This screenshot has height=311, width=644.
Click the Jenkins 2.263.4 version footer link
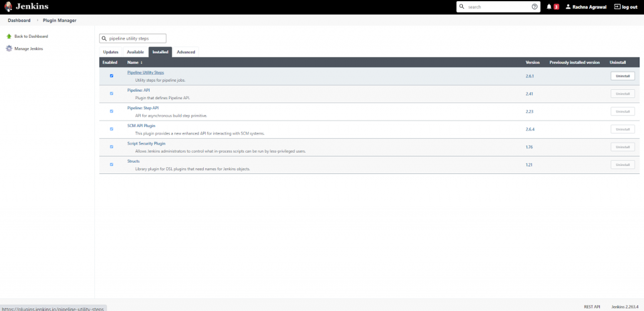pyautogui.click(x=625, y=307)
